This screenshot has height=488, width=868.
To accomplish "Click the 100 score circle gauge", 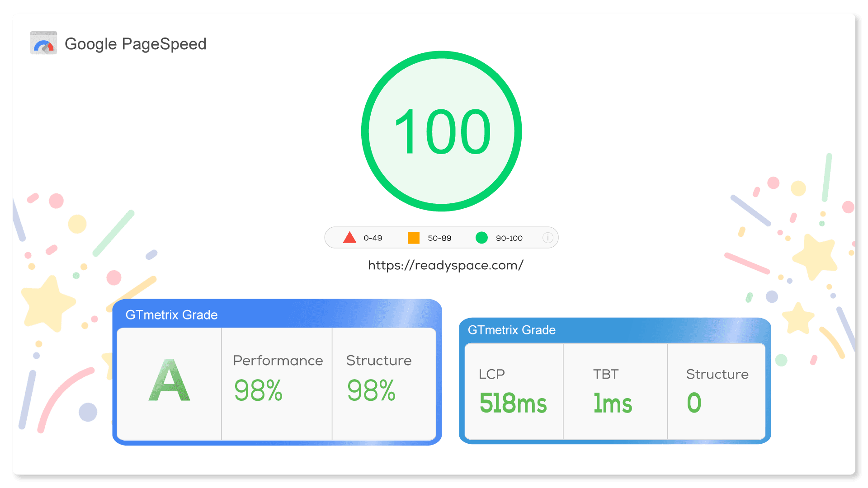I will (x=442, y=131).
